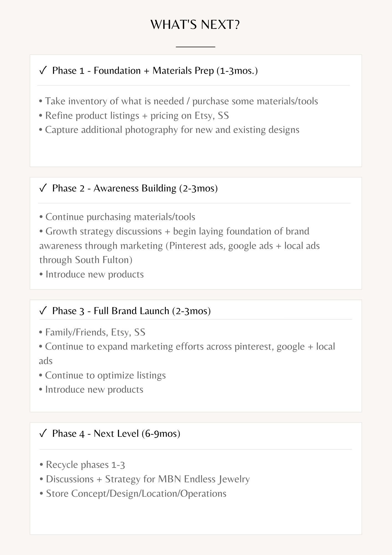Click 'Refine product listings + pricing' bullet
This screenshot has width=392, height=555.
(134, 116)
